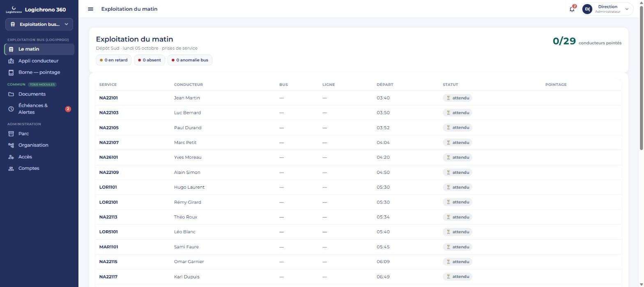644x287 pixels.
Task: Click the Logichrono logo icon
Action: tap(14, 9)
